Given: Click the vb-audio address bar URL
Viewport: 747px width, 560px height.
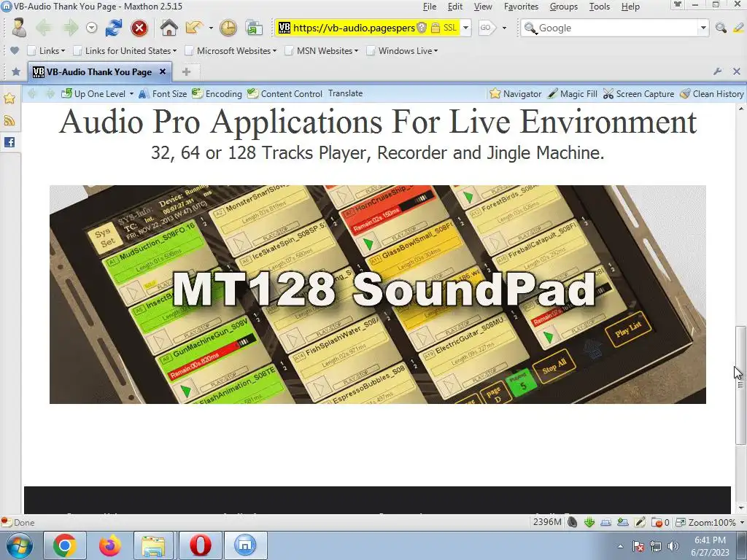Looking at the screenshot, I should tap(354, 28).
